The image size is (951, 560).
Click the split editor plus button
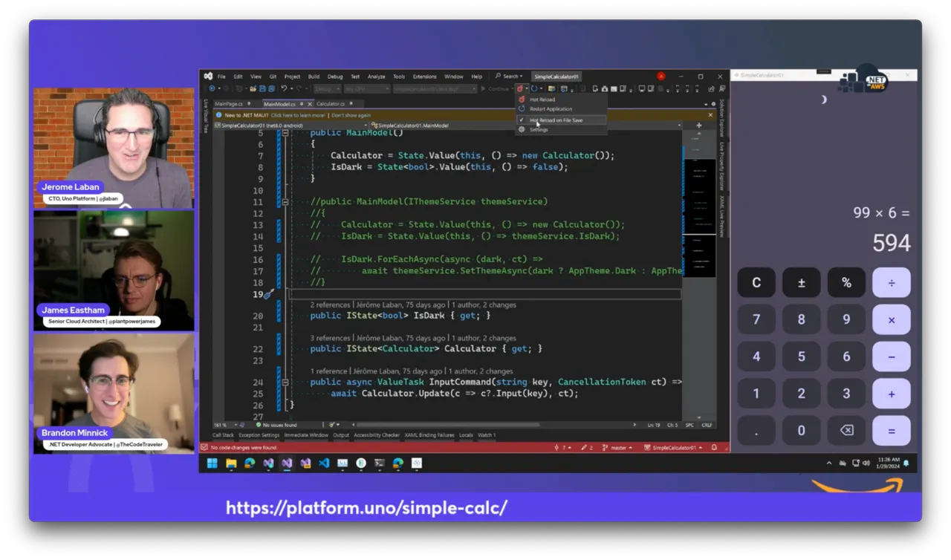[698, 126]
